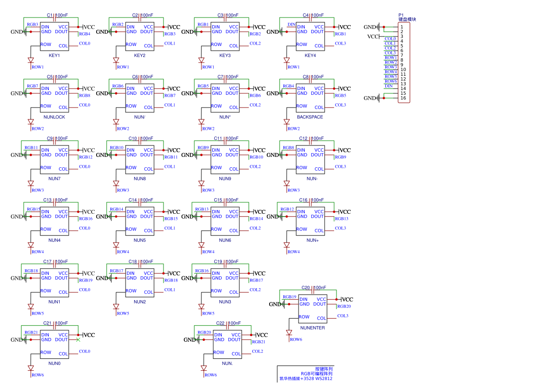This screenshot has width=554, height=392.
Task: Select the diode symbol below KEY1's ROW pin
Action: pyautogui.click(x=31, y=60)
